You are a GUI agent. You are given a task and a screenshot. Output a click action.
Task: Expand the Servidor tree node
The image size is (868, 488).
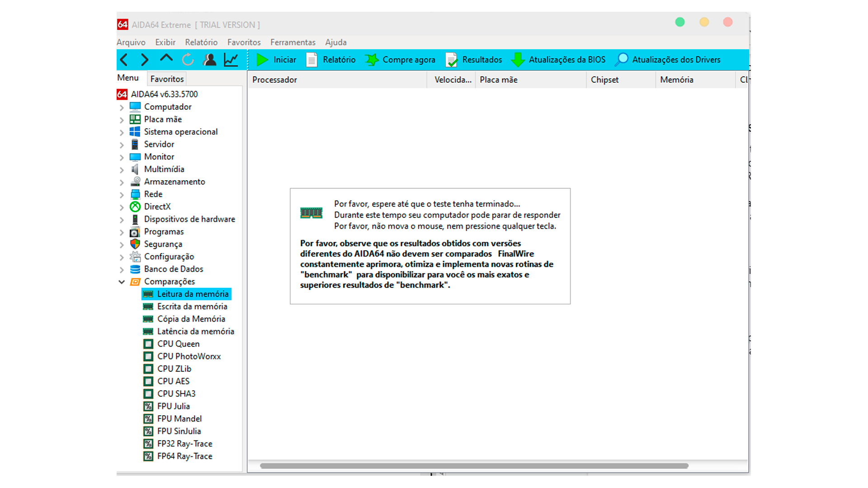(122, 145)
